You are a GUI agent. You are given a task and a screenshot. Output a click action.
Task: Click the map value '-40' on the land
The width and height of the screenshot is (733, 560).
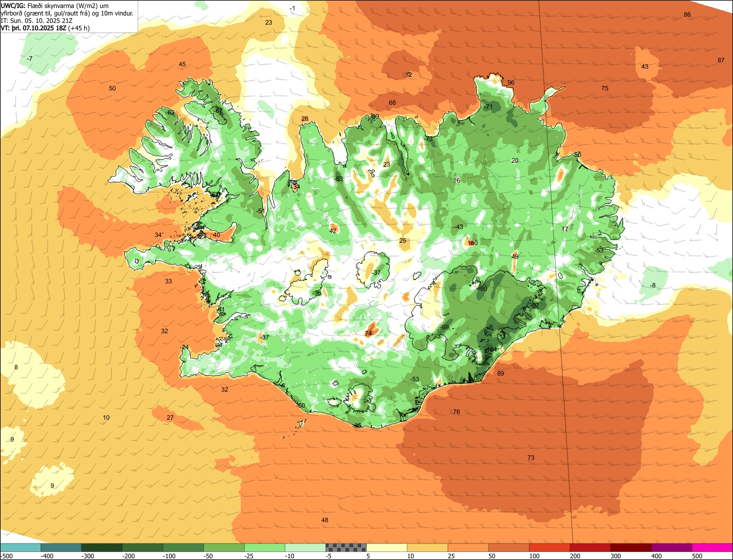coord(215,235)
